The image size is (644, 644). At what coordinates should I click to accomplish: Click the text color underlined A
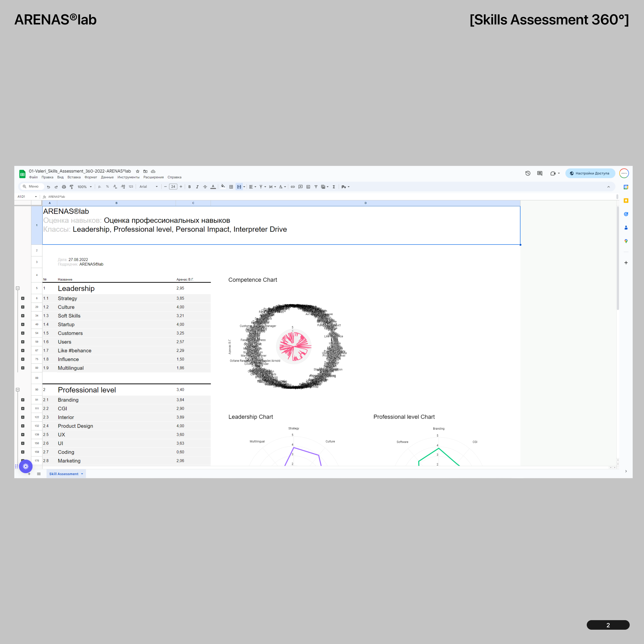(213, 187)
